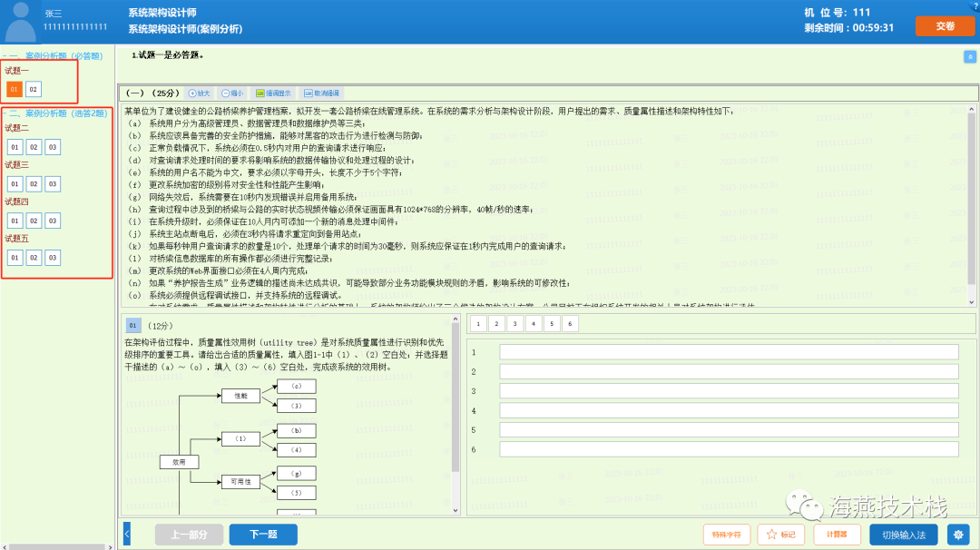Select question 01 under 试题三
The width and height of the screenshot is (980, 550).
click(15, 184)
